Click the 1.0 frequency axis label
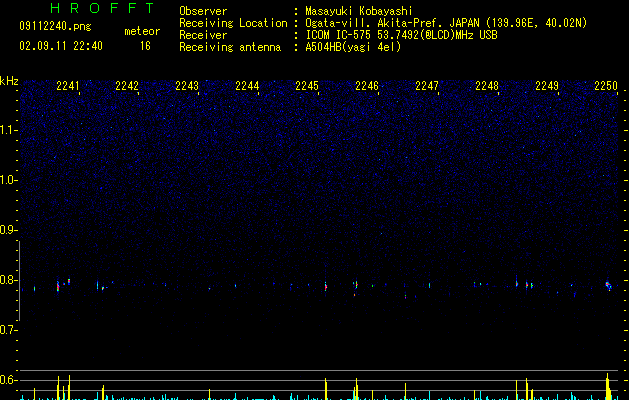629x400 pixels. point(8,180)
